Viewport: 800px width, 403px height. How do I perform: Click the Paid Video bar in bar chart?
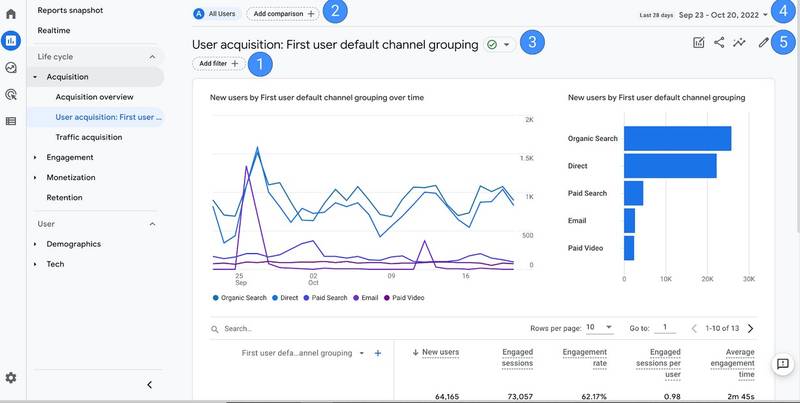(629, 248)
